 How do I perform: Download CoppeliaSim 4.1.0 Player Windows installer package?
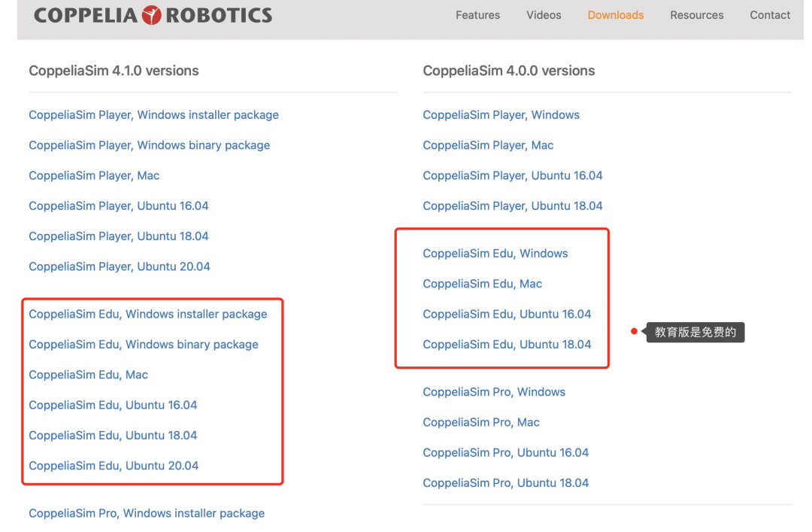(x=153, y=115)
